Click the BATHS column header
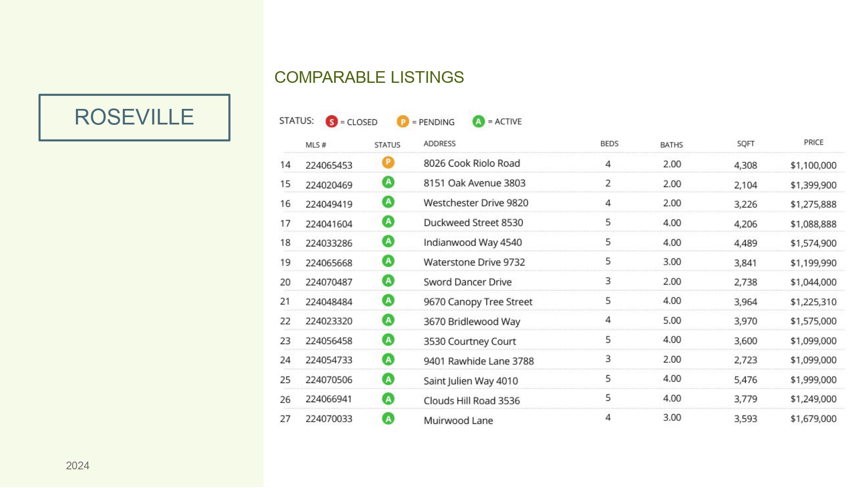 [671, 145]
